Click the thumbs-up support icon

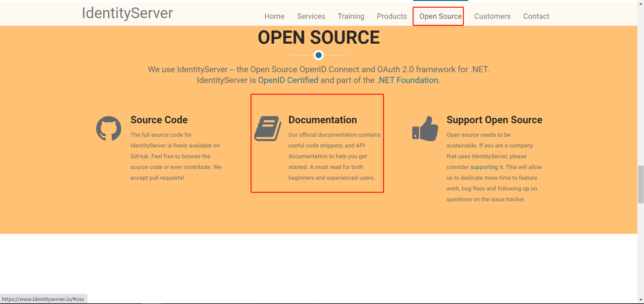[x=425, y=128]
